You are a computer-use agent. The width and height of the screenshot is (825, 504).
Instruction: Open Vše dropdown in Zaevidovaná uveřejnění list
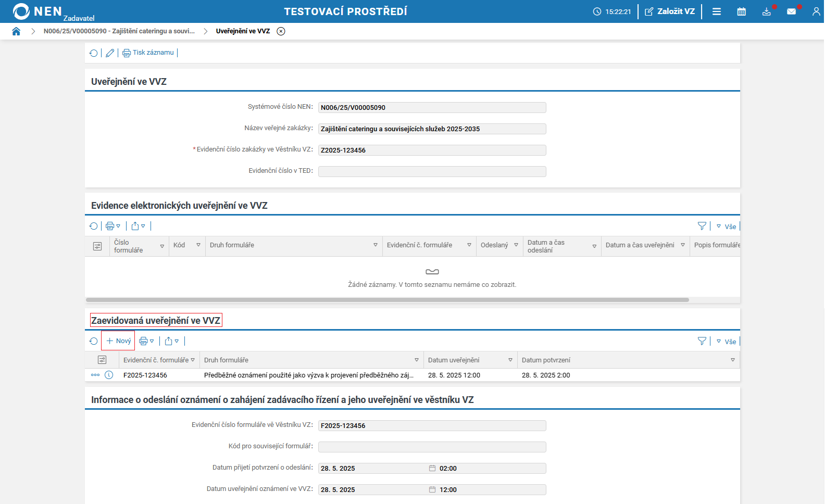[x=727, y=342]
